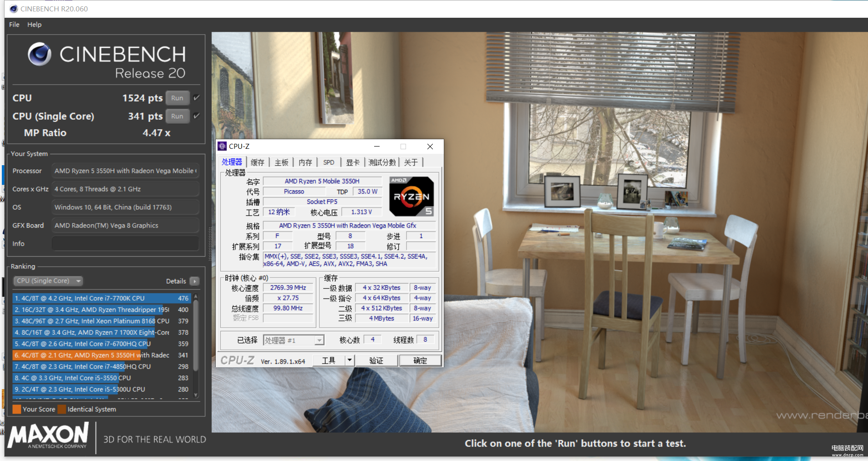Toggle the CPU test checkbox
The width and height of the screenshot is (868, 461).
[197, 97]
